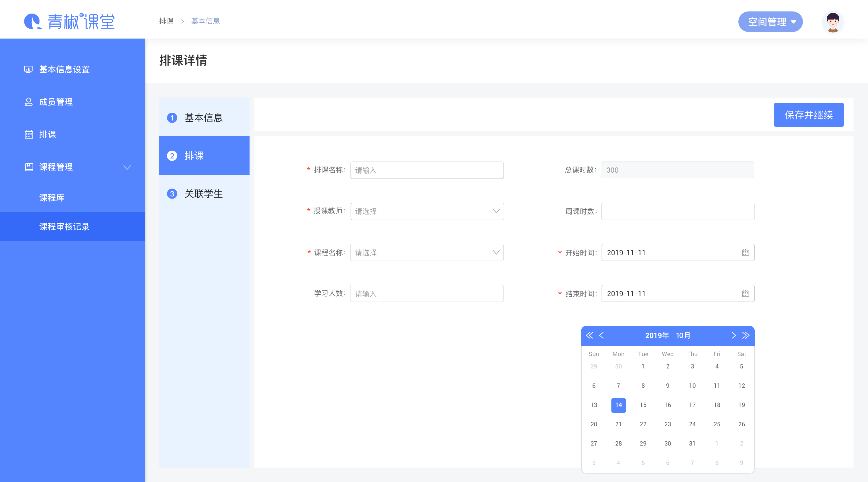This screenshot has width=868, height=482.
Task: Click the calendar icon next to 结束时间
Action: coord(745,293)
